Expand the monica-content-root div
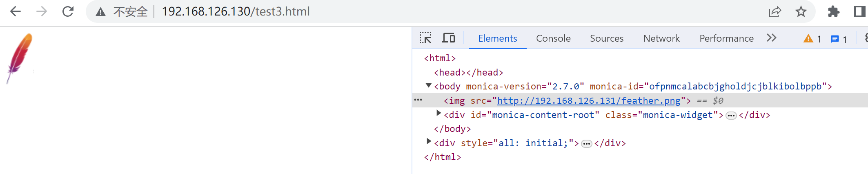The image size is (868, 174). pyautogui.click(x=439, y=114)
